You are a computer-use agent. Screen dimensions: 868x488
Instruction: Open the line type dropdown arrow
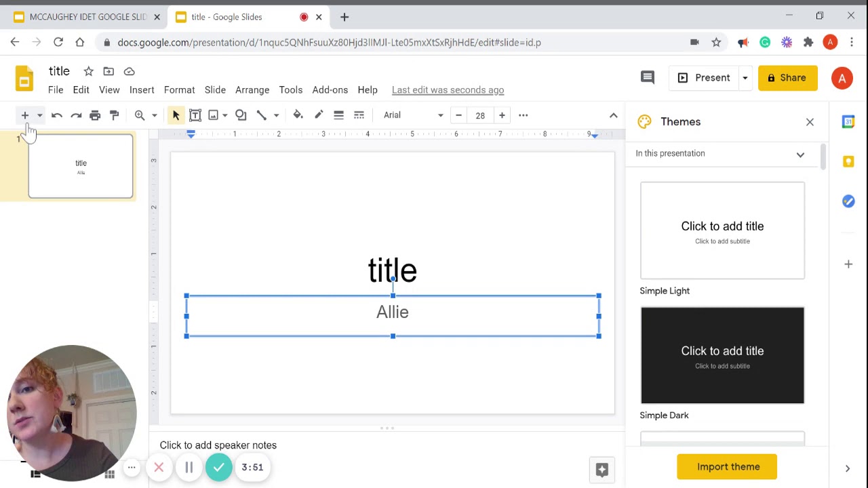(x=276, y=115)
